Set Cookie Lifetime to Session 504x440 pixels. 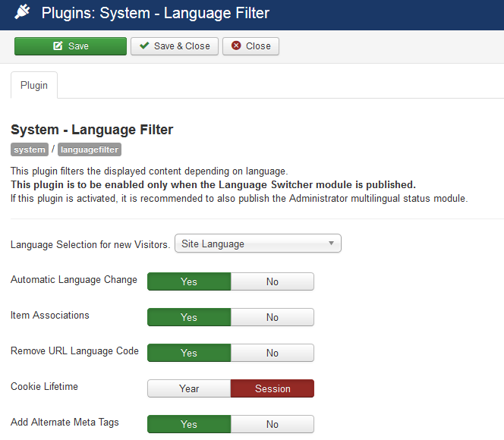point(272,388)
